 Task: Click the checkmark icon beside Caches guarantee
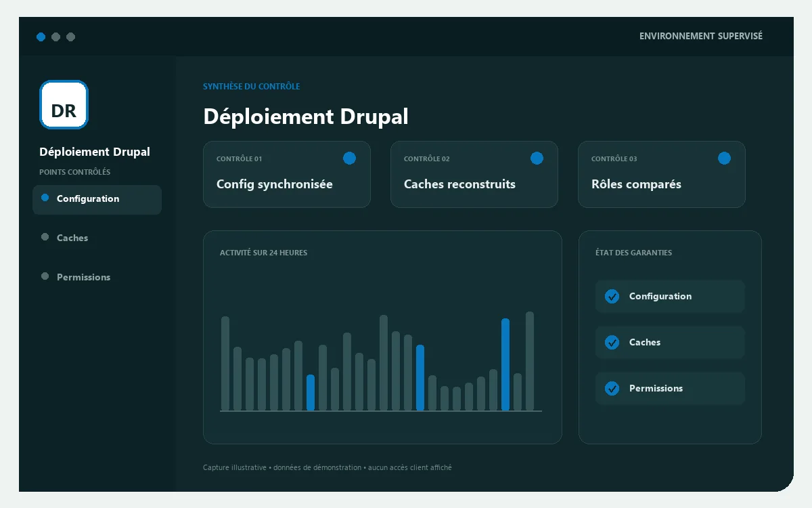click(x=612, y=343)
